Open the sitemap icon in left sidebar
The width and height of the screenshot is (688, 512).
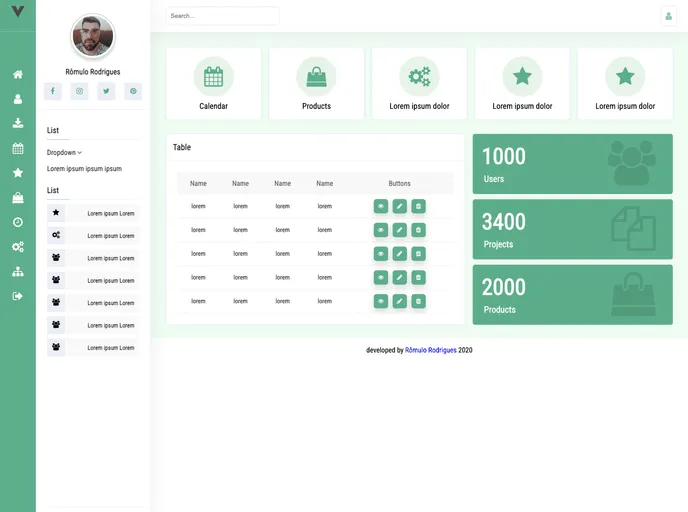pyautogui.click(x=18, y=271)
